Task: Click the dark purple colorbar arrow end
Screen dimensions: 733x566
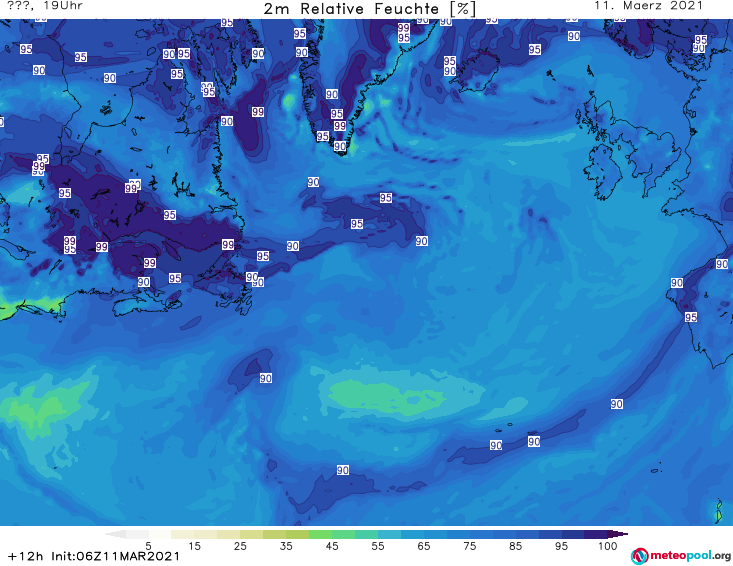Action: tap(618, 534)
